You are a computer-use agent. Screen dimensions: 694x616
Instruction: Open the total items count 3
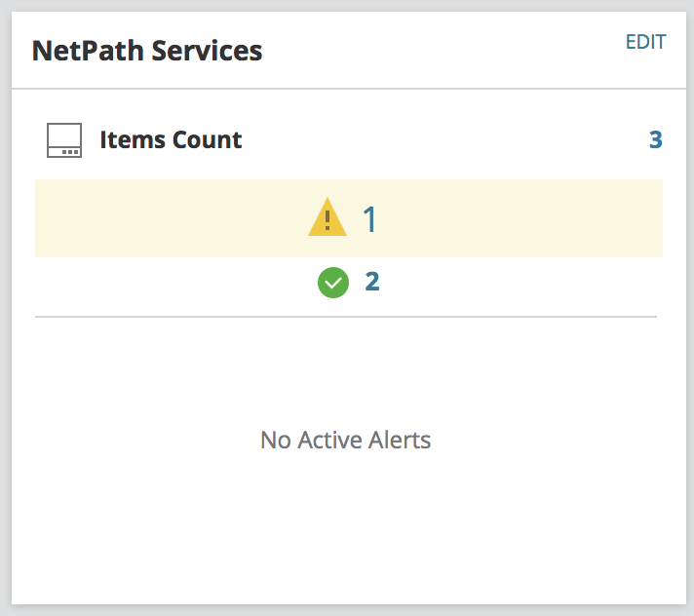coord(655,140)
